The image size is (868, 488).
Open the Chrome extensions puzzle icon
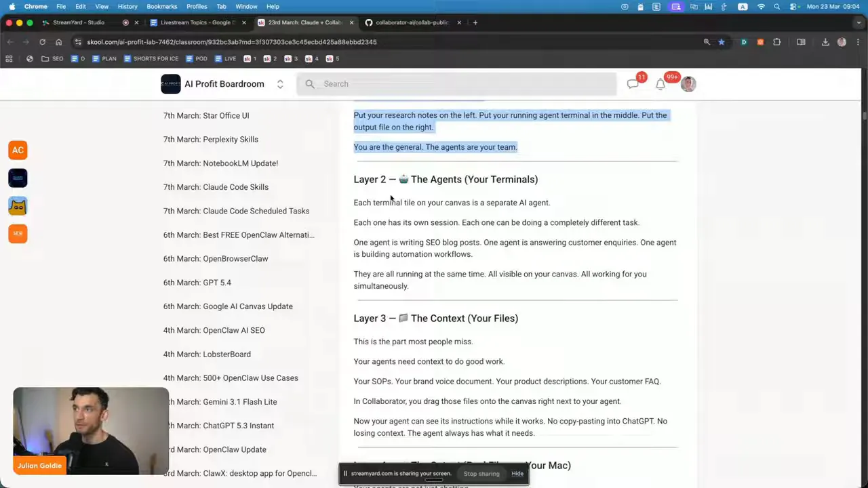click(x=777, y=42)
